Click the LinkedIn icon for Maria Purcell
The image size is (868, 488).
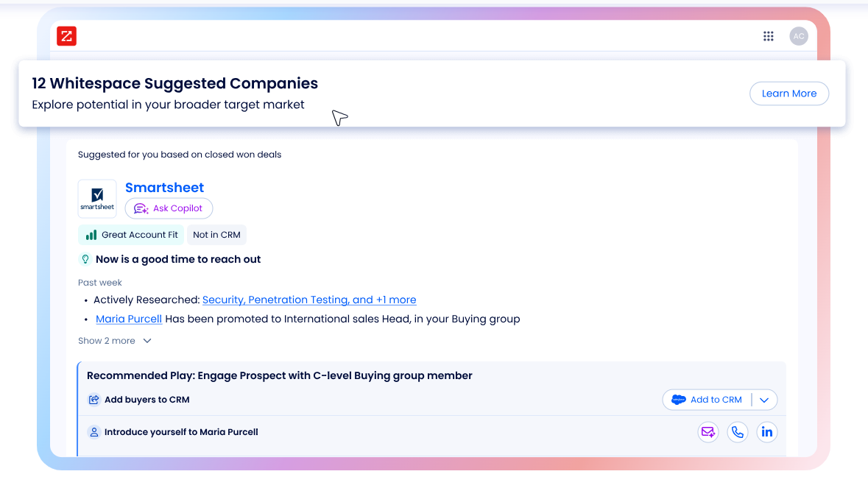tap(766, 432)
